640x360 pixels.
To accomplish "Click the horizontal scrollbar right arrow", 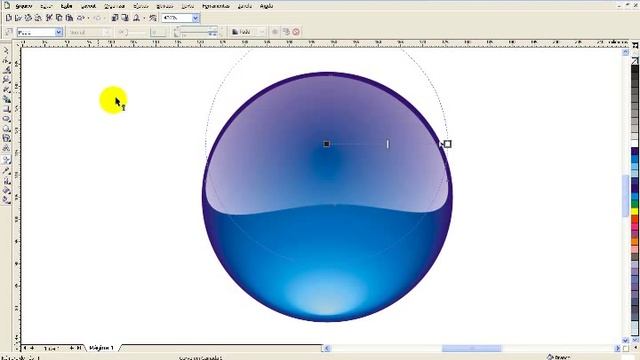I will (x=617, y=348).
